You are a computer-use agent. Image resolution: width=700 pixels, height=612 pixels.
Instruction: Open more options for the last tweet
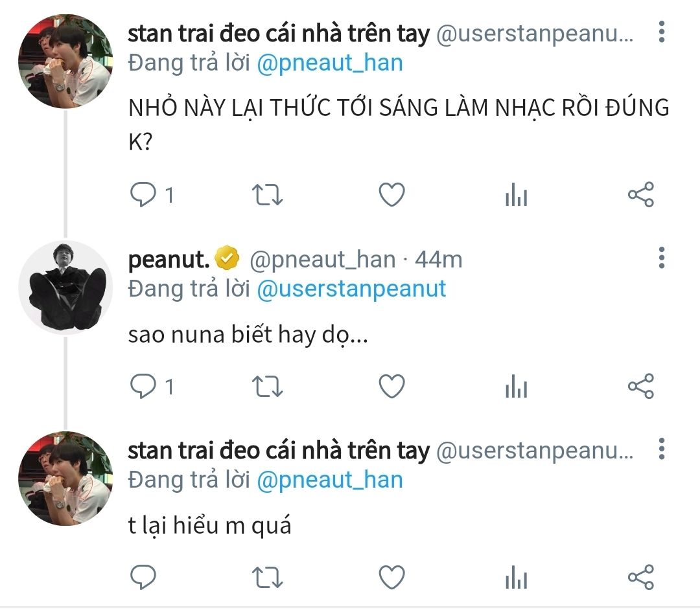pyautogui.click(x=661, y=448)
